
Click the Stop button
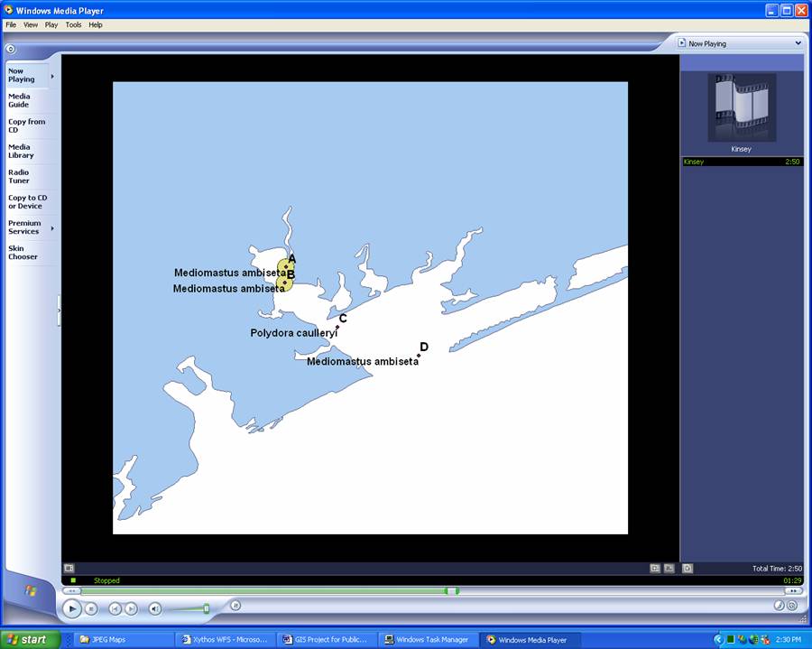91,609
